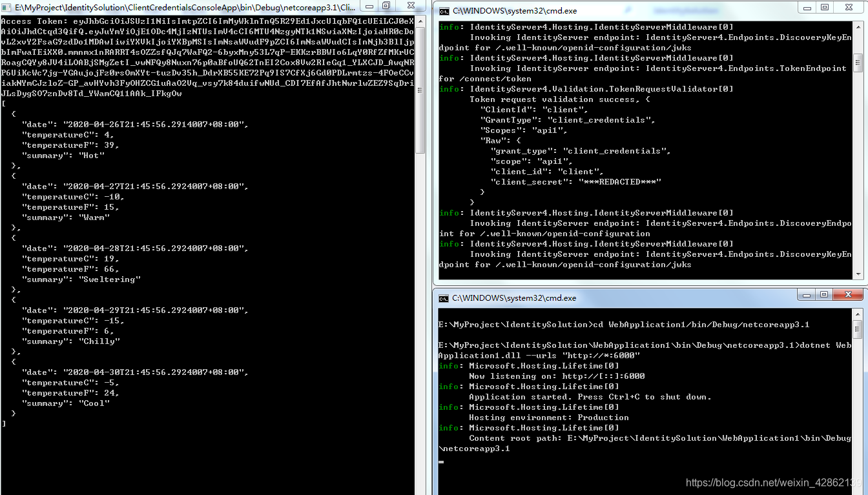Click the line '"temperatureF": 24,'

[70, 393]
